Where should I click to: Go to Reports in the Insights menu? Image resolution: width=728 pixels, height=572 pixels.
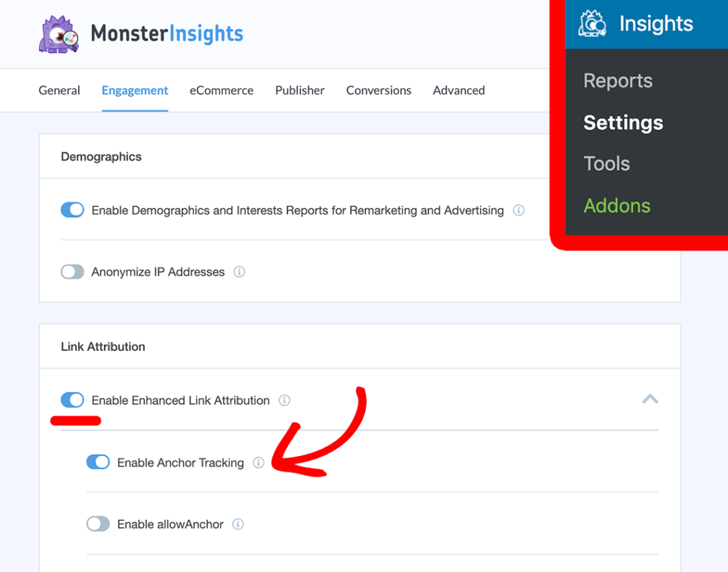click(x=617, y=80)
